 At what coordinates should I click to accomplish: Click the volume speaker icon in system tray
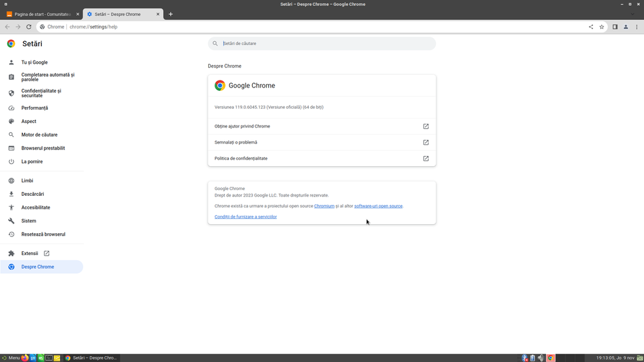541,357
